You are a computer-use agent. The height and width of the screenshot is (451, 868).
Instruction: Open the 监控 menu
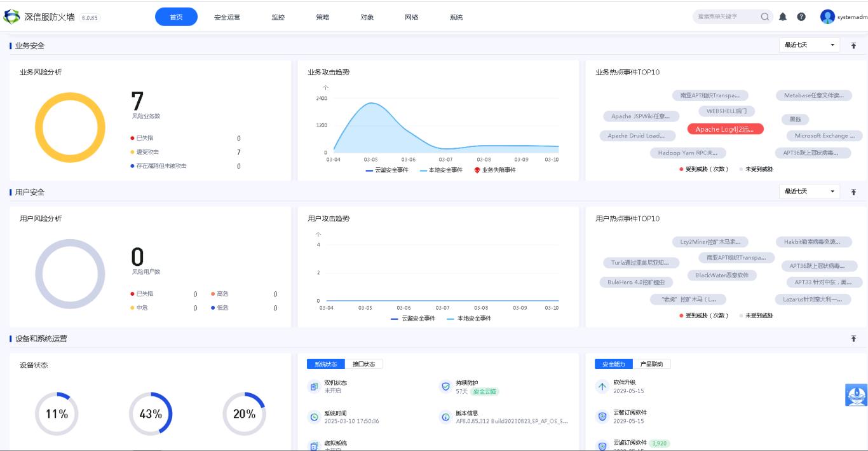coord(278,17)
